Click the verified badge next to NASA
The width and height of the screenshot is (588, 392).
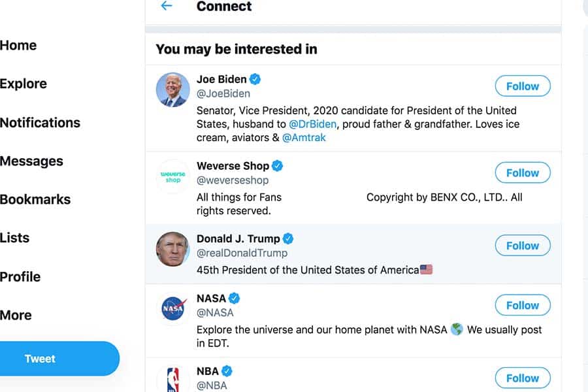coord(233,297)
